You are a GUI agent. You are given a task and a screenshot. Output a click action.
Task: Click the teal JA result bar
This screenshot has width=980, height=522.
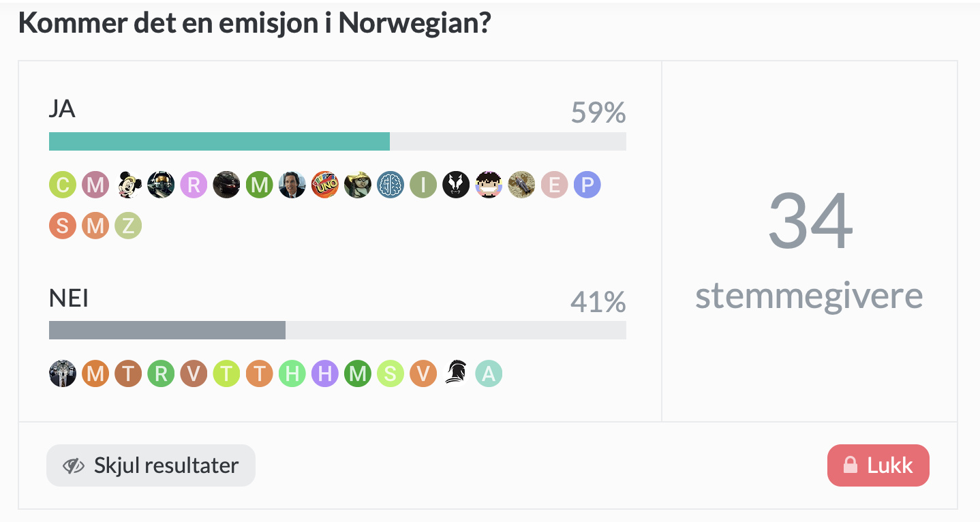pos(219,141)
